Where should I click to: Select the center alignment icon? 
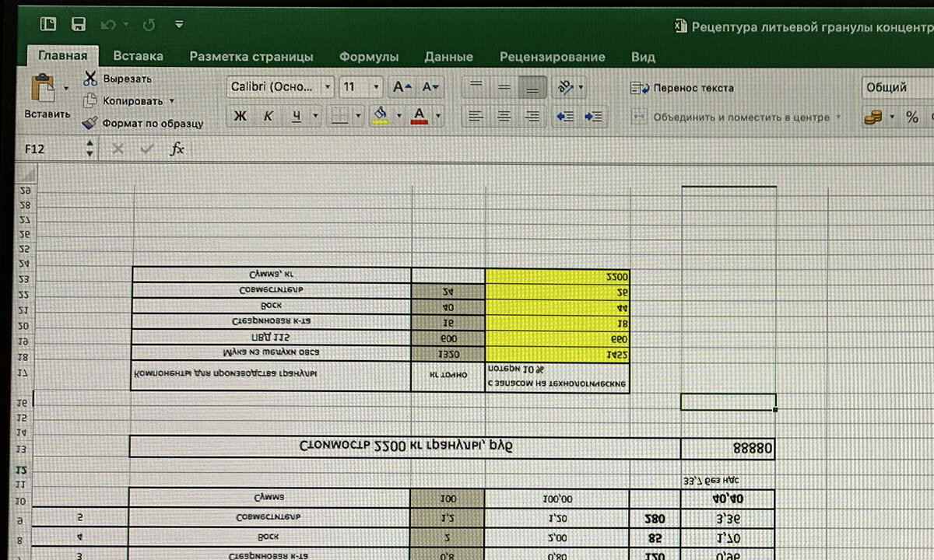[x=503, y=115]
